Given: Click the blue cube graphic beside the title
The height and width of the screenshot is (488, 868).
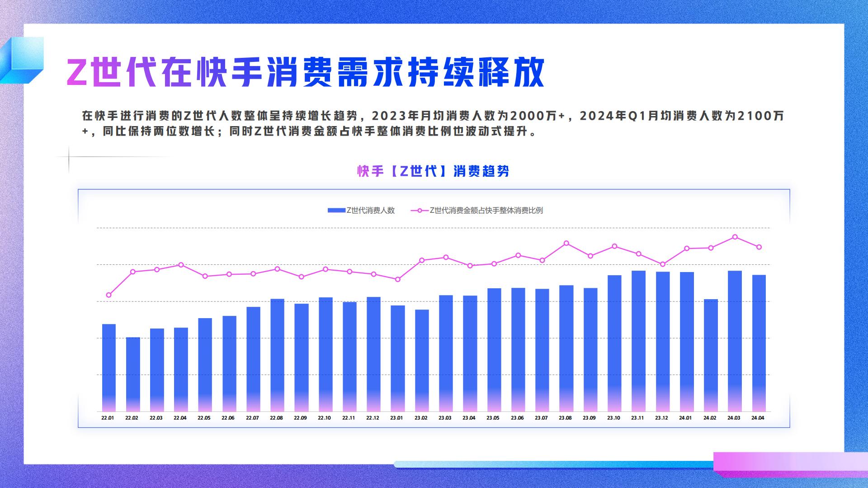Looking at the screenshot, I should tap(22, 60).
